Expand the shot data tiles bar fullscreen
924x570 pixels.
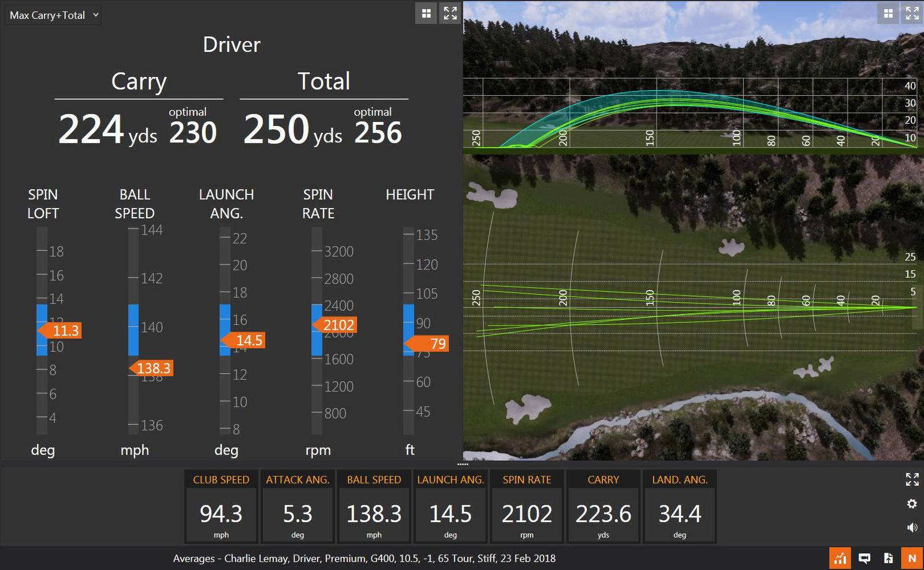[x=912, y=479]
